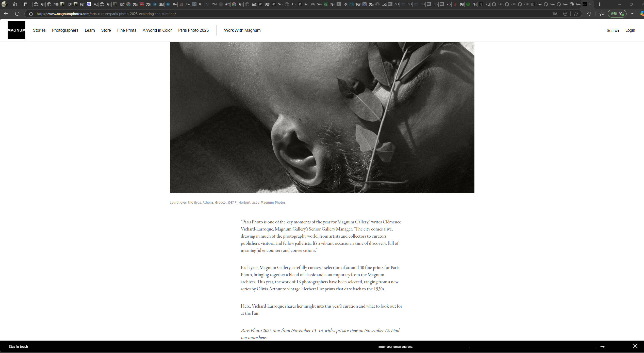Add page to favorites with star icon
Screen dimensions: 644x353
point(575,14)
